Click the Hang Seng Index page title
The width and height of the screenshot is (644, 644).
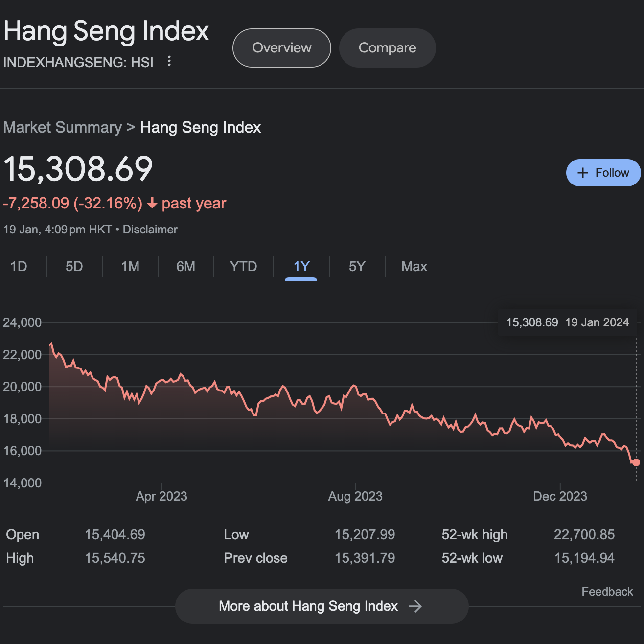tap(106, 31)
